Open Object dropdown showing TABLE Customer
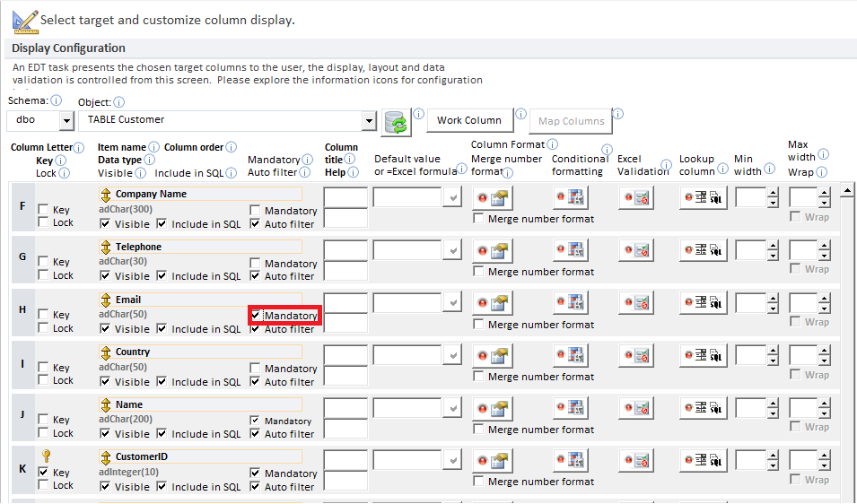The width and height of the screenshot is (857, 504). [x=370, y=120]
